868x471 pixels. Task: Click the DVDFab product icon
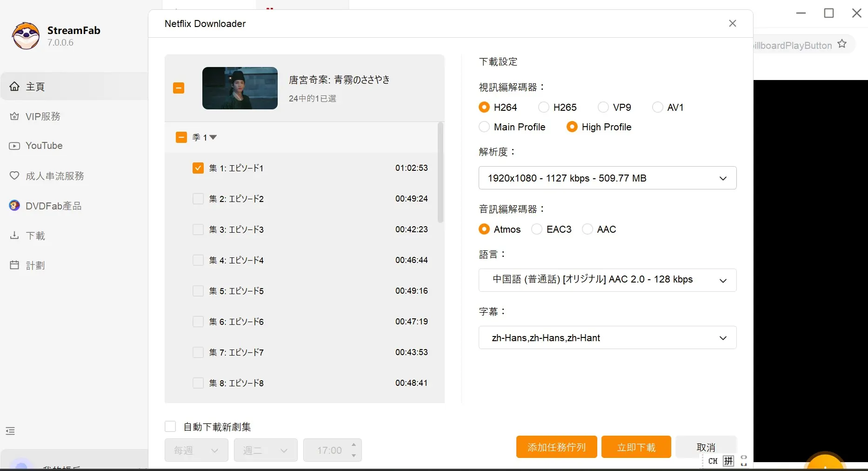click(x=14, y=205)
